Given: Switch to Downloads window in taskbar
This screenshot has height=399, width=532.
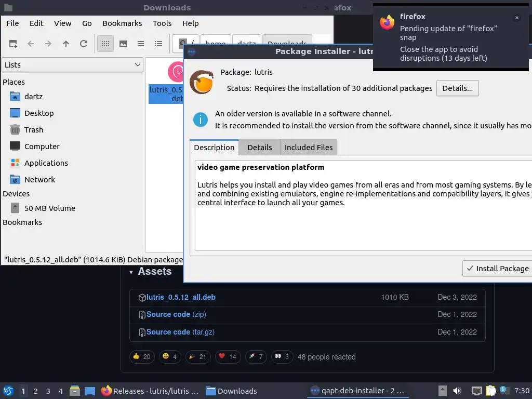Looking at the screenshot, I should [231, 391].
